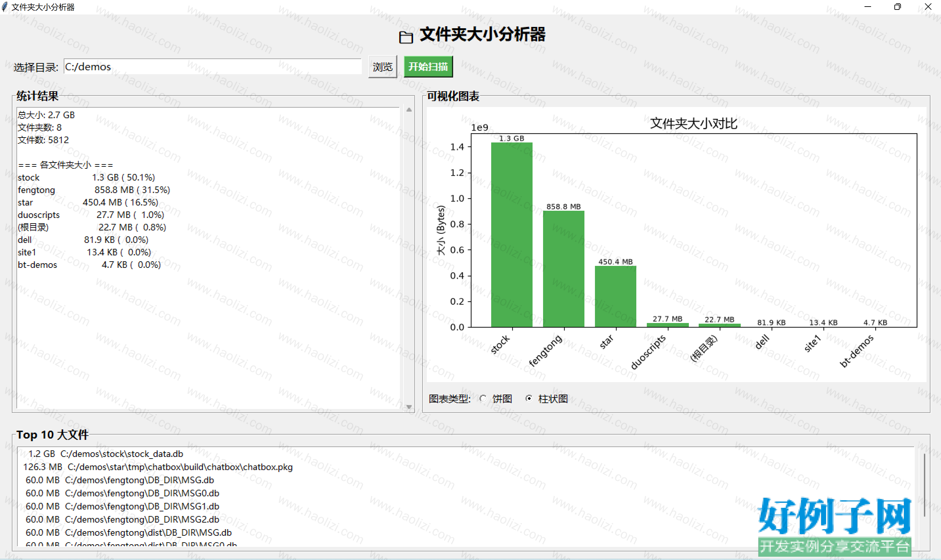Click the fengtong 858.8 MB result row

pos(94,189)
